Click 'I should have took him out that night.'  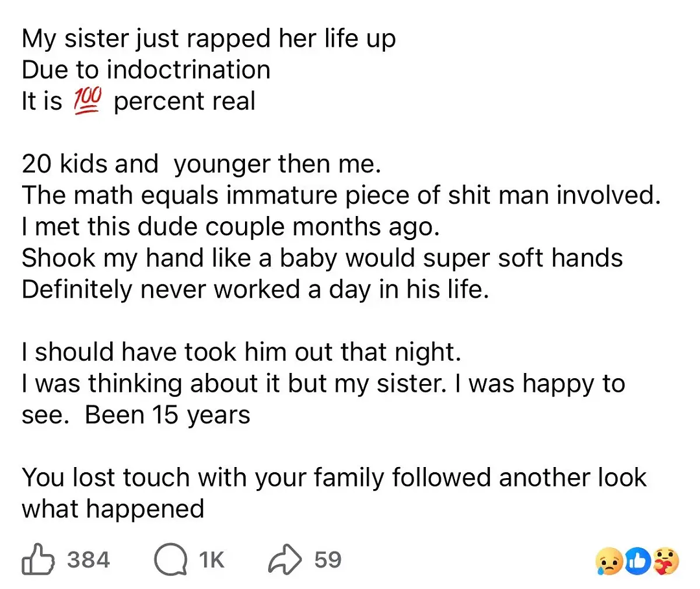click(241, 352)
